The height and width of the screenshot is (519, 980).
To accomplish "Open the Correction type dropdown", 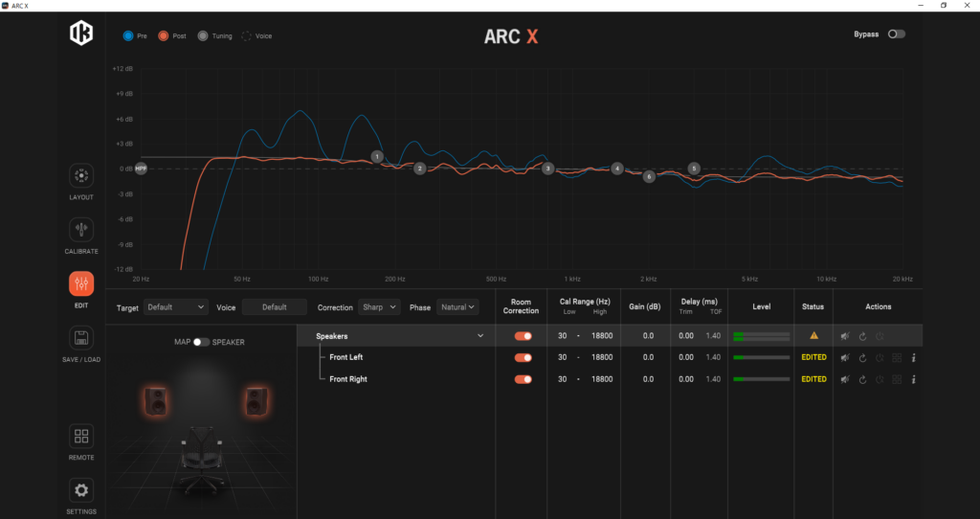I will (x=380, y=307).
